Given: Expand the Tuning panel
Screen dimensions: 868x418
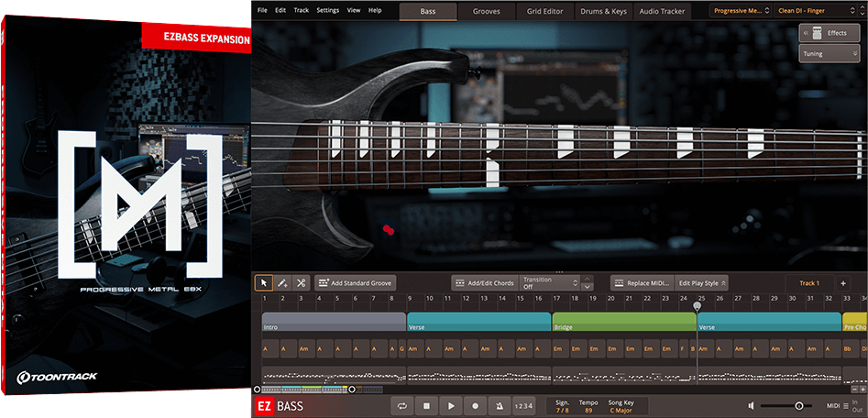Looking at the screenshot, I should pos(829,54).
